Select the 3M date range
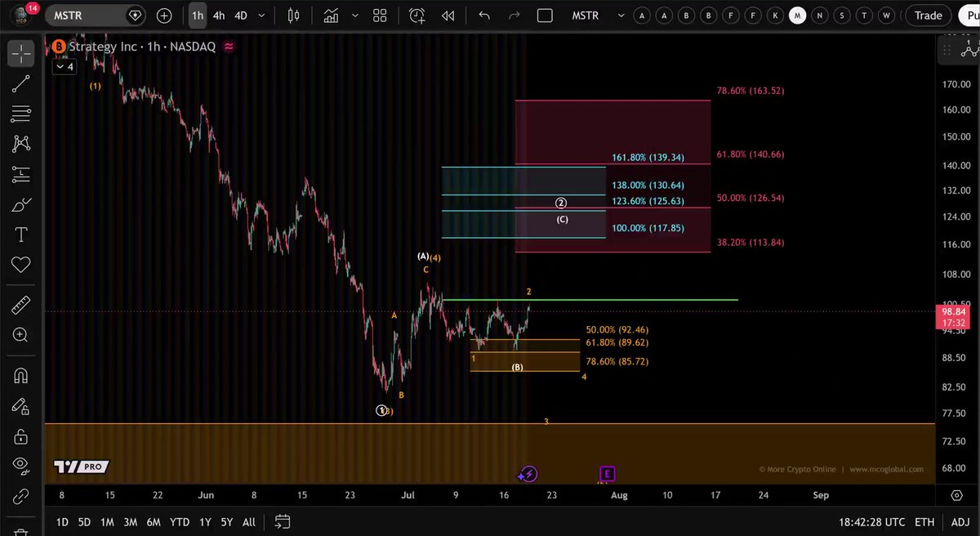 pos(130,522)
